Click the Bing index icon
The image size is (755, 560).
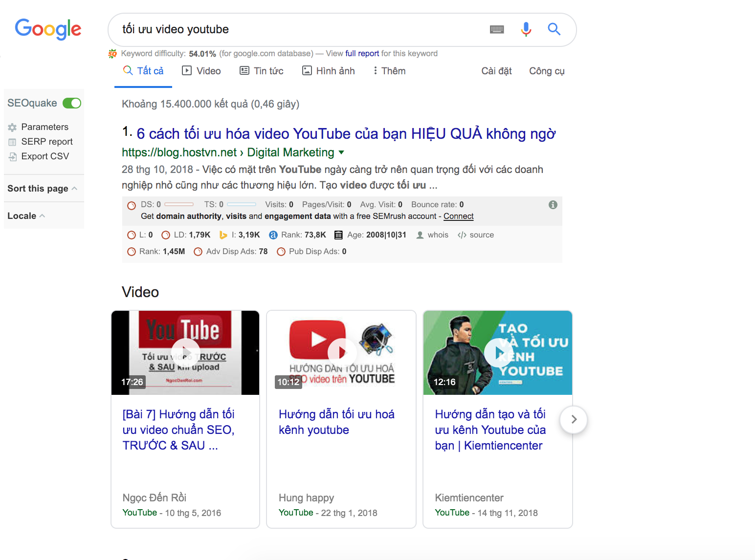click(x=223, y=235)
